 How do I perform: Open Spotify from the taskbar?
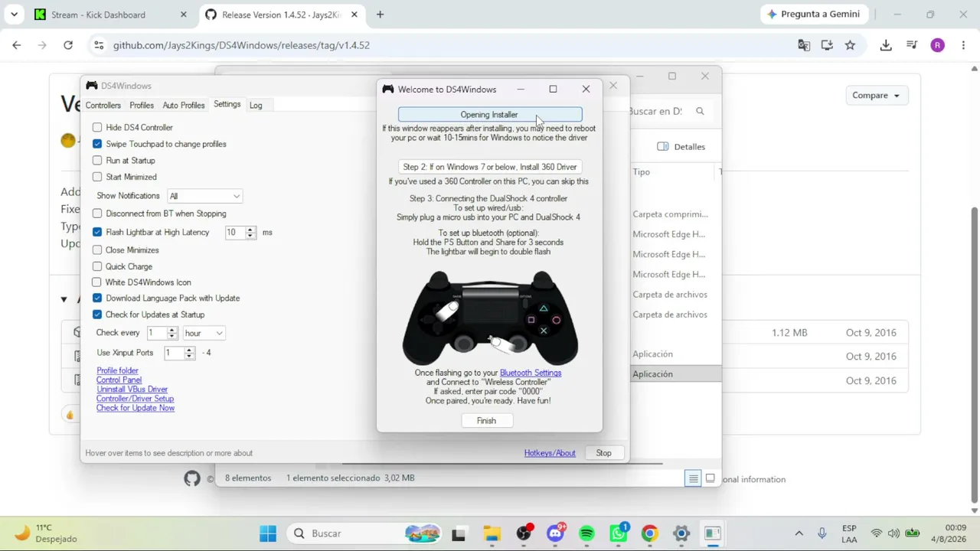point(586,533)
